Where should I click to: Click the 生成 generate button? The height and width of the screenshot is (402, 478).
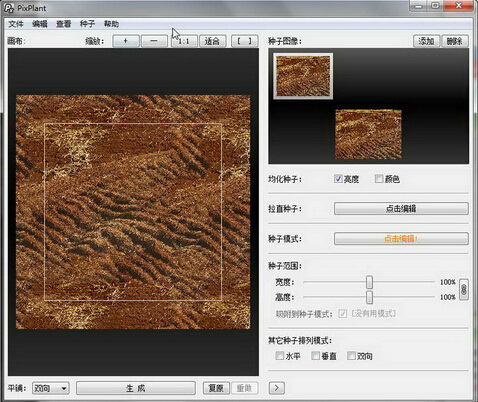coord(136,388)
